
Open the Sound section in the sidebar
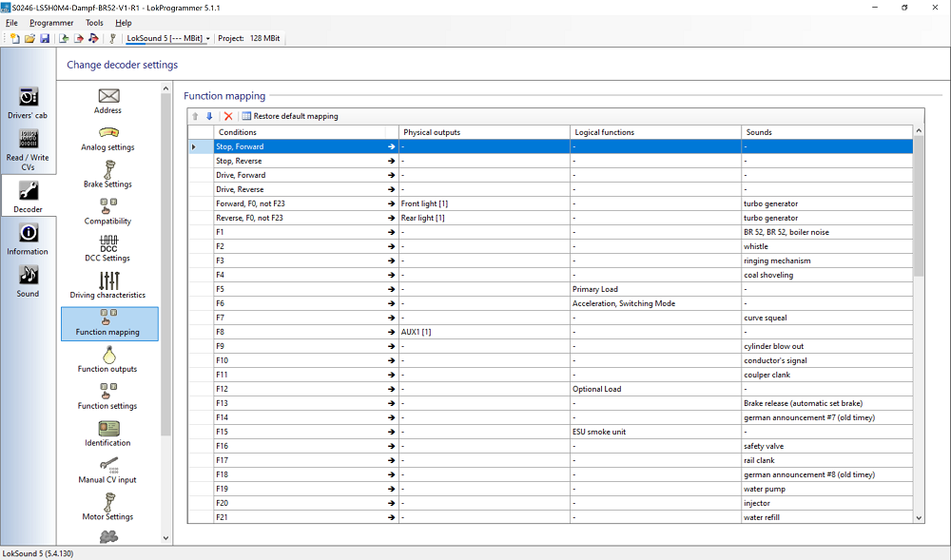28,280
